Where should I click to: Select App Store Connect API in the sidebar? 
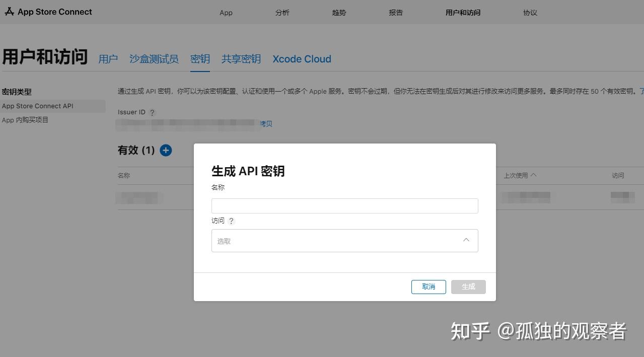[37, 106]
